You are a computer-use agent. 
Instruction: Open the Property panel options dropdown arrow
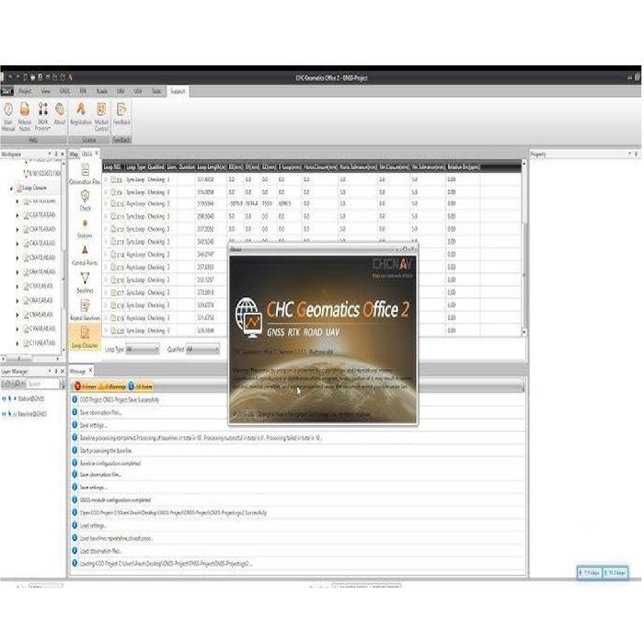629,154
